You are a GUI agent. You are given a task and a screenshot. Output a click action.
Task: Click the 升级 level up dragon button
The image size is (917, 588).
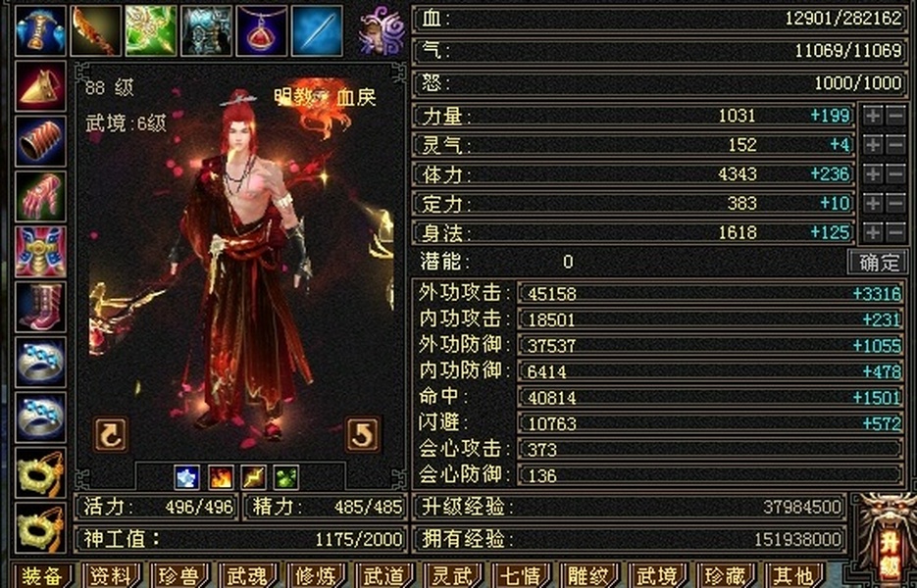[x=888, y=538]
